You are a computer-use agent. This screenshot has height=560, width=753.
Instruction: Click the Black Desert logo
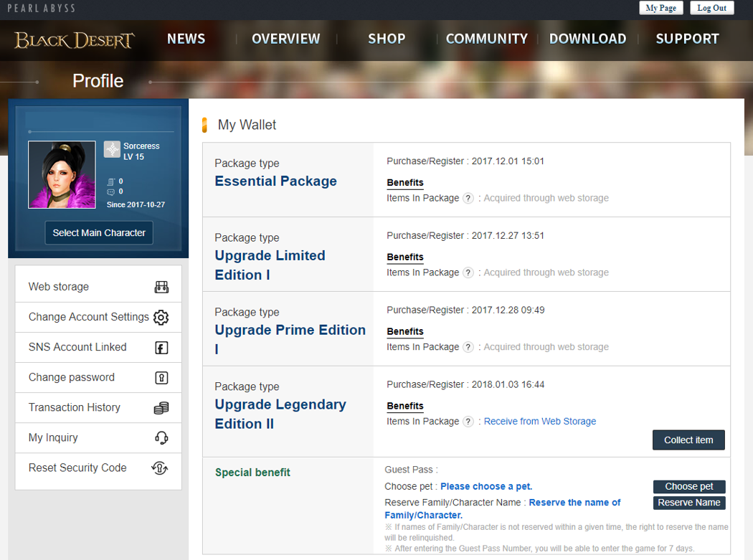[x=75, y=40]
